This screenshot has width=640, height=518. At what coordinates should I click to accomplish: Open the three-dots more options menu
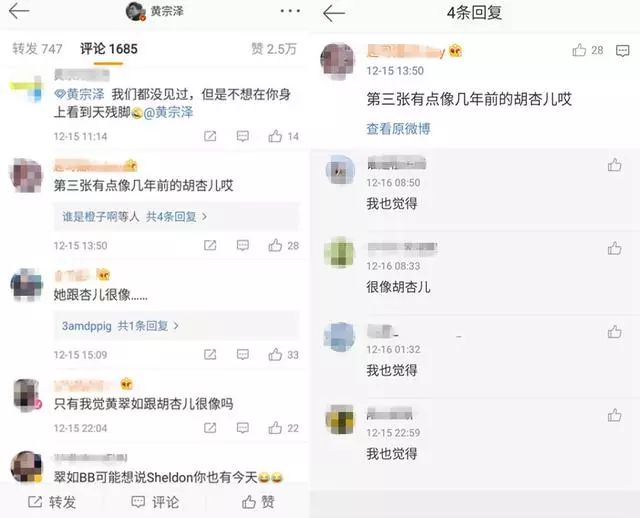(290, 11)
